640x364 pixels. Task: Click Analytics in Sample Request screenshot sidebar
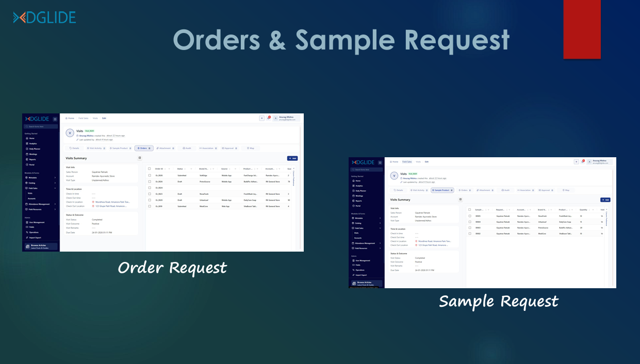358,186
